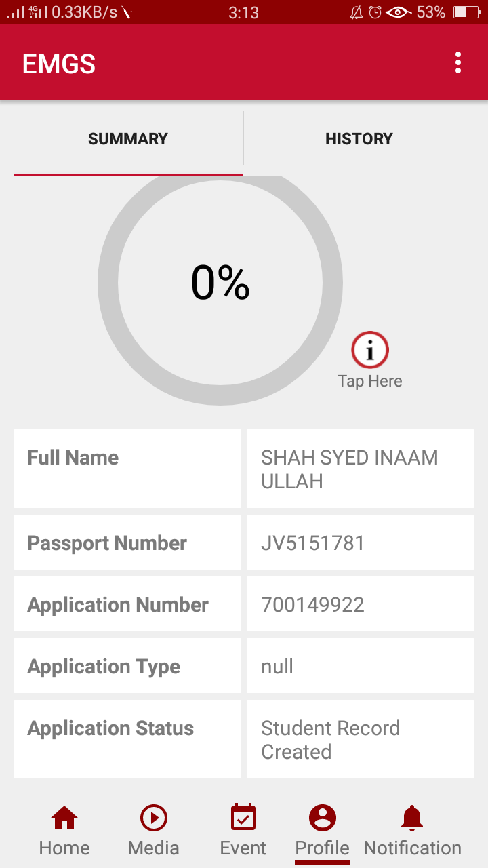The height and width of the screenshot is (868, 488).
Task: Switch to the SUMMARY tab
Action: [x=128, y=139]
